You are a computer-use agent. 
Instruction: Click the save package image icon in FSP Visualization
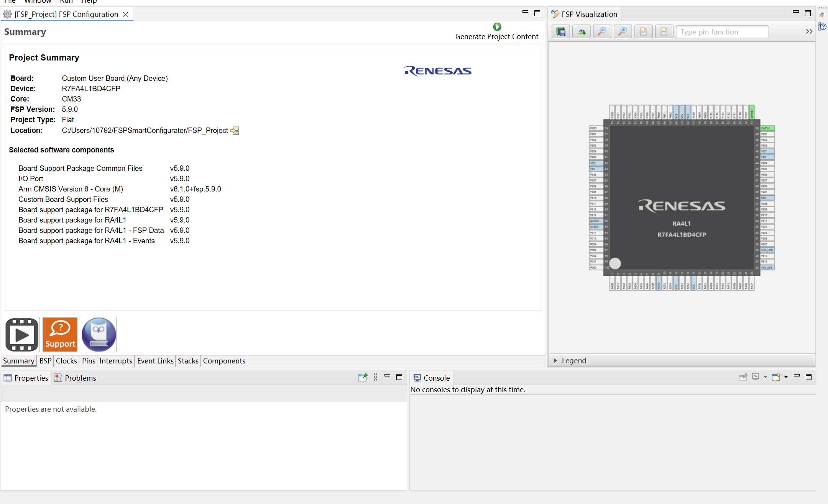(561, 32)
